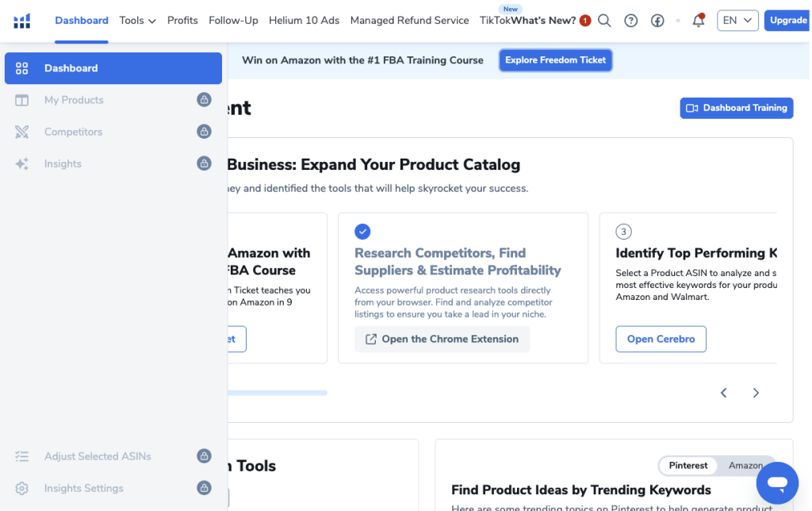The image size is (812, 511).
Task: Click Identify Top Performing card heading
Action: (696, 253)
